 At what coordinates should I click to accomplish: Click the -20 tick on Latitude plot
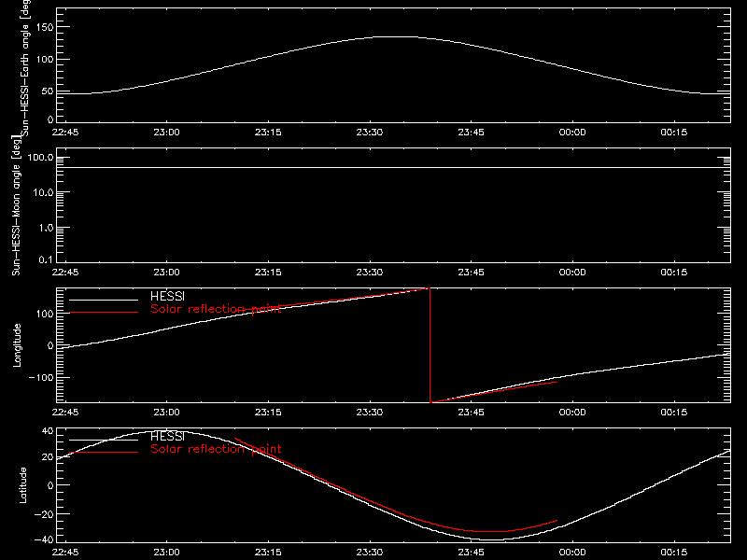tap(44, 514)
